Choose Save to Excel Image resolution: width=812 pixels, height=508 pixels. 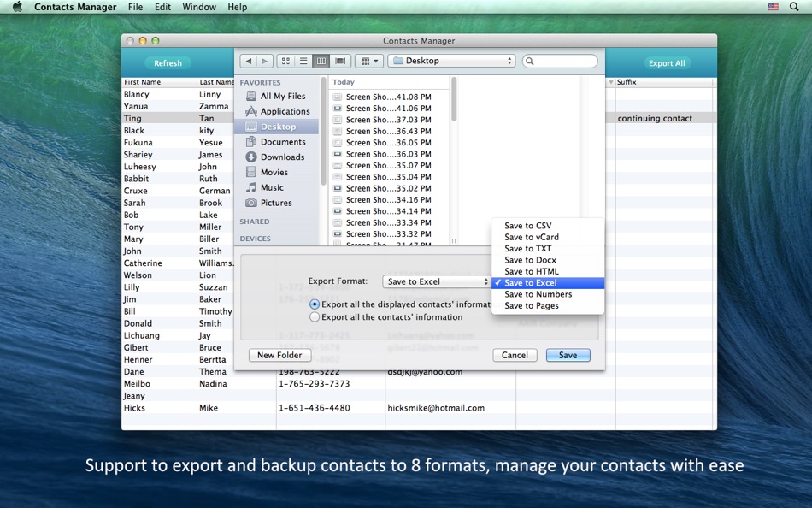(x=548, y=282)
